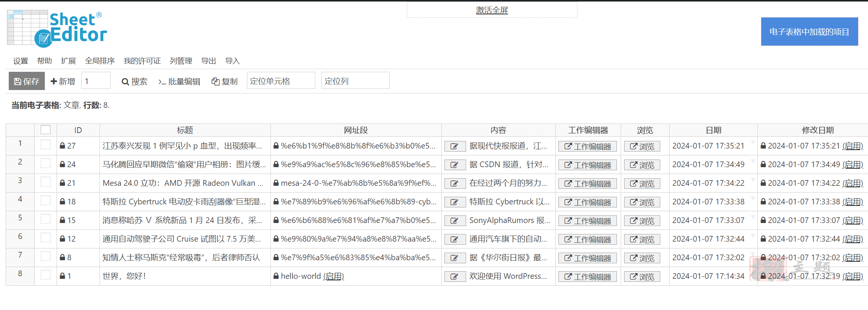Click 浏览 button for row ID 1
Viewport: 868px width, 310px height.
[642, 277]
